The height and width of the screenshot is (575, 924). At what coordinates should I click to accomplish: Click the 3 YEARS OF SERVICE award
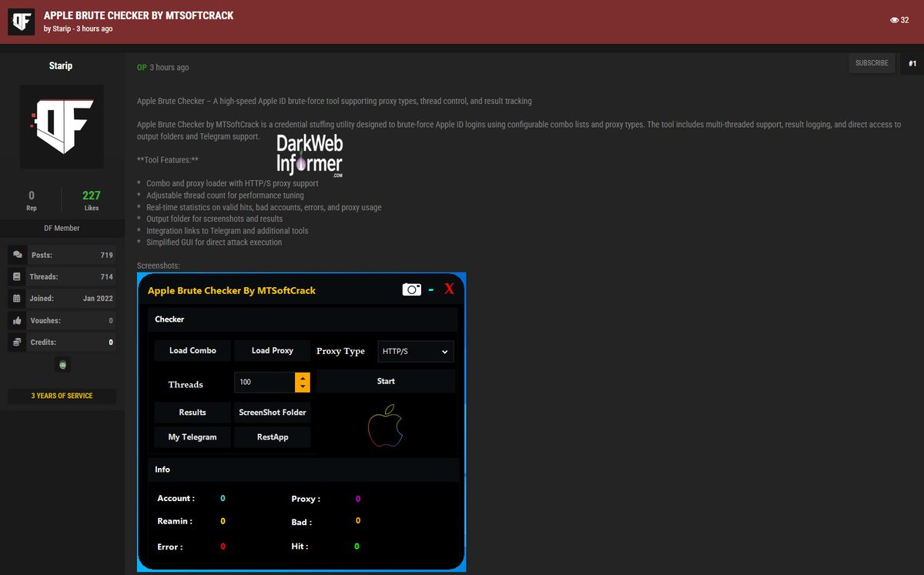[x=62, y=396]
